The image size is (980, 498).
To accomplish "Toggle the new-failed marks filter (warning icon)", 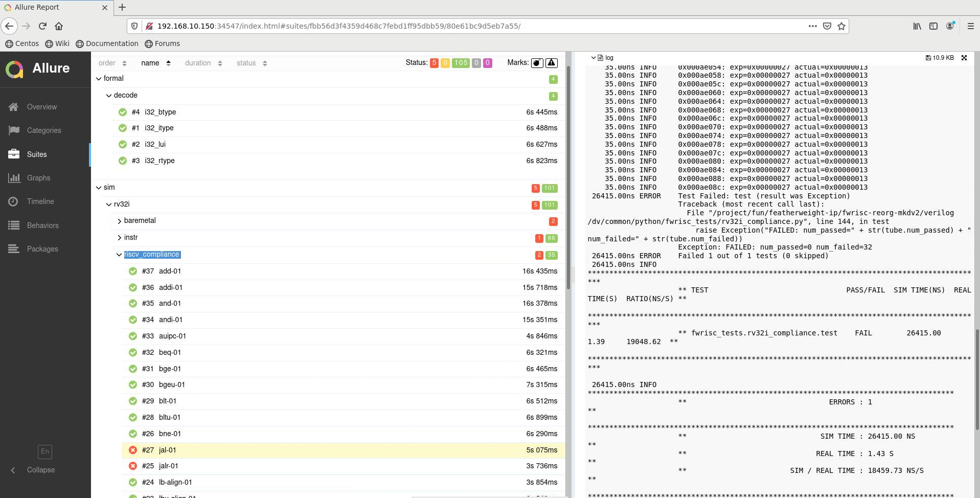I will point(552,63).
